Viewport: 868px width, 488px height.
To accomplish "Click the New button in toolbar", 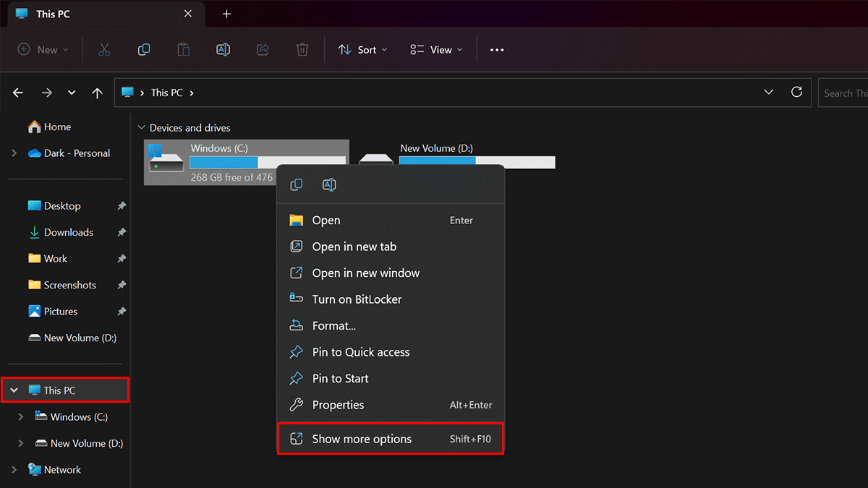I will [x=43, y=50].
